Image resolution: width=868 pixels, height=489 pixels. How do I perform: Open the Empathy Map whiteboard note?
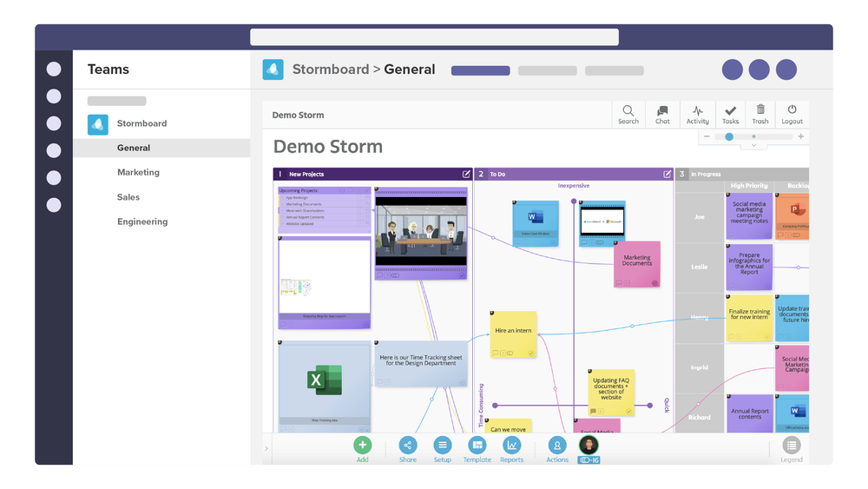[325, 282]
